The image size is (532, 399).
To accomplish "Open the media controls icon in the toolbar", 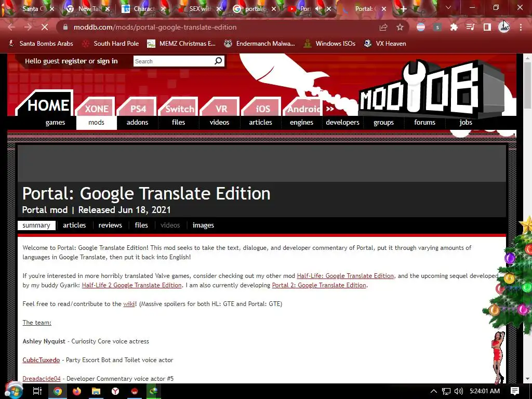I will (x=470, y=27).
